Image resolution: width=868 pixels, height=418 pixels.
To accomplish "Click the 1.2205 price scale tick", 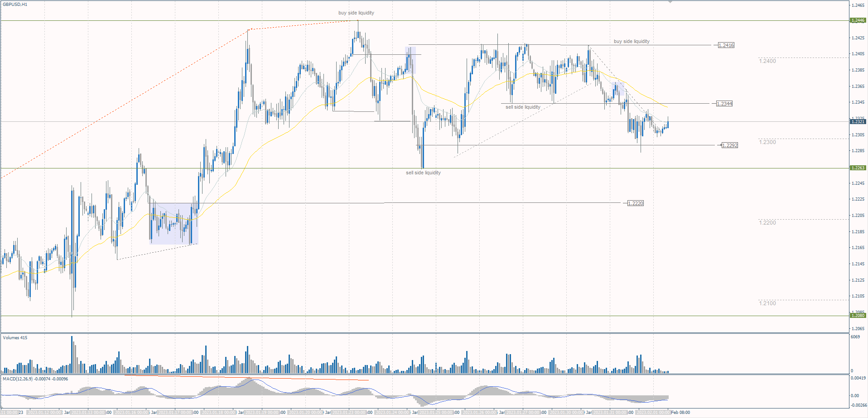I will 858,216.
